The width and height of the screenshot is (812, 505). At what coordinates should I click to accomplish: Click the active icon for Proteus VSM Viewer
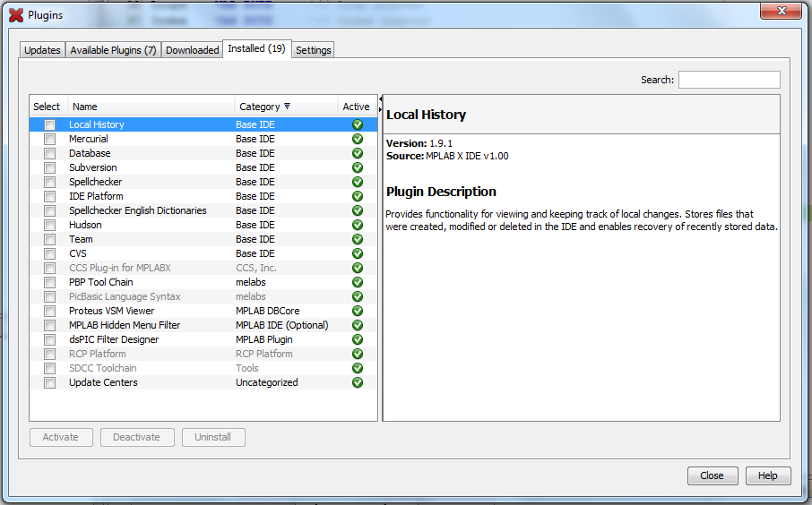pyautogui.click(x=358, y=311)
